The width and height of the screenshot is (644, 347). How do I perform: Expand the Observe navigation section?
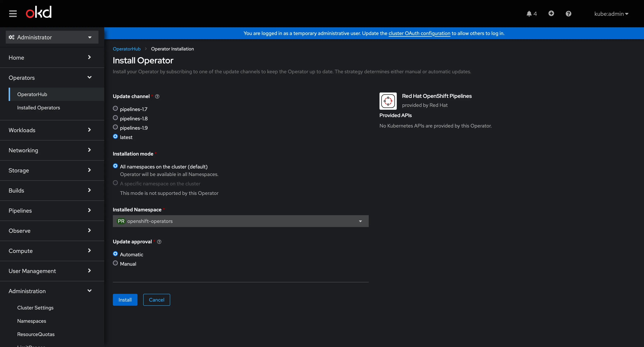click(x=52, y=231)
